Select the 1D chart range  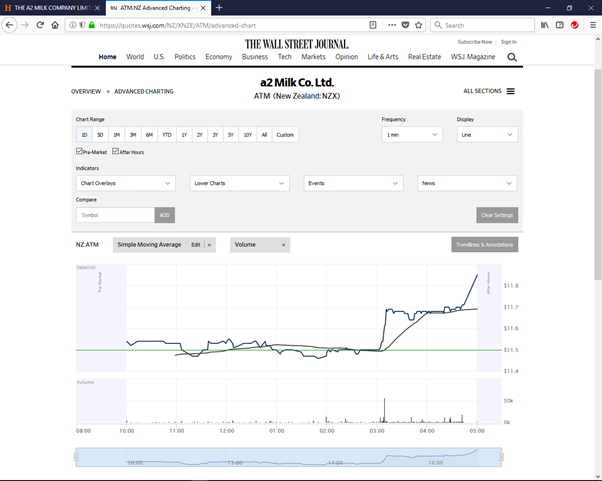click(x=84, y=135)
